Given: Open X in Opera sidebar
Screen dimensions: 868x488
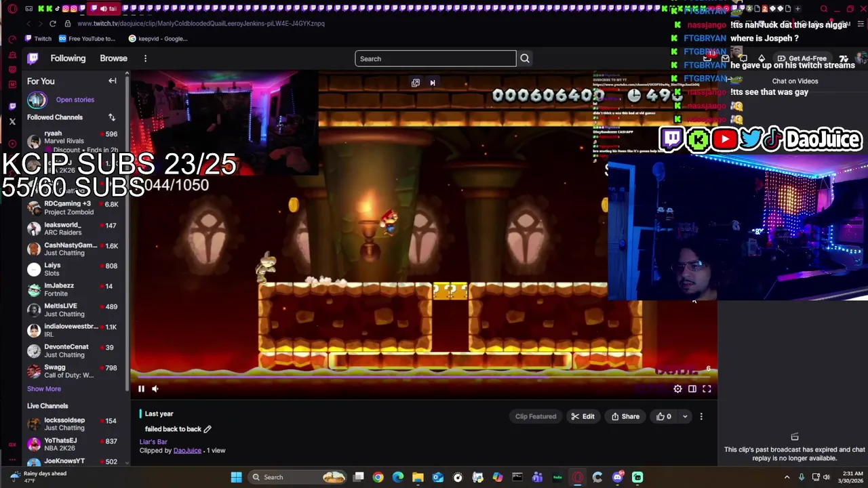Looking at the screenshot, I should [x=12, y=122].
